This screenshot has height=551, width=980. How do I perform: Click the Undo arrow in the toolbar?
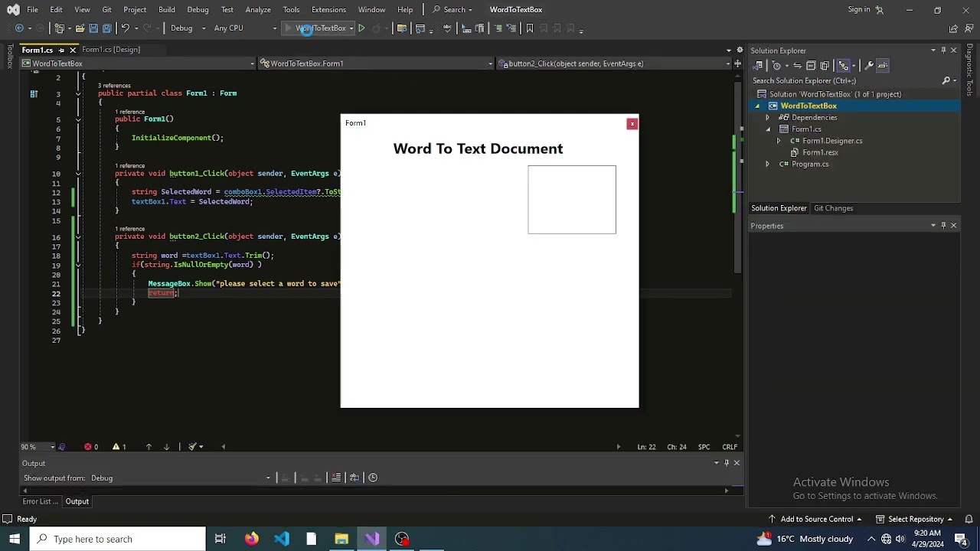coord(125,28)
